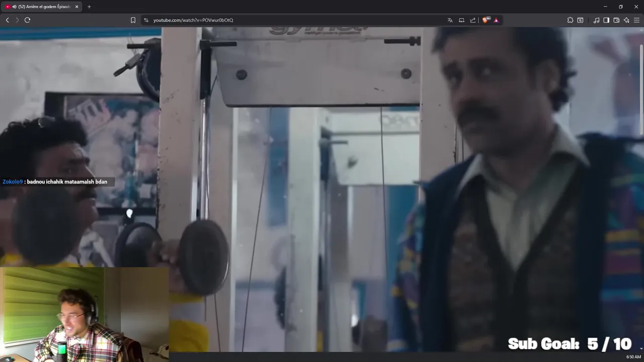Open site settings icon beside youtube.com URL
This screenshot has height=362, width=644.
click(x=146, y=20)
